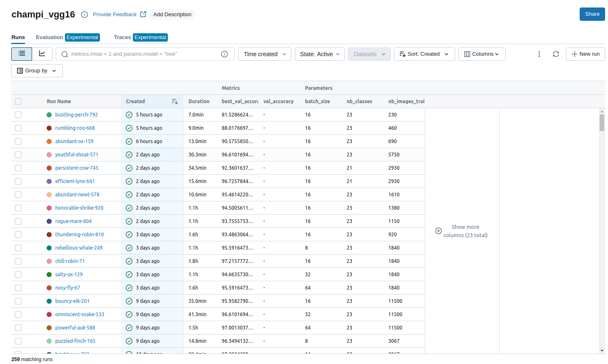The image size is (608, 364).
Task: Click the Provide Feedback external link icon
Action: coord(143,14)
